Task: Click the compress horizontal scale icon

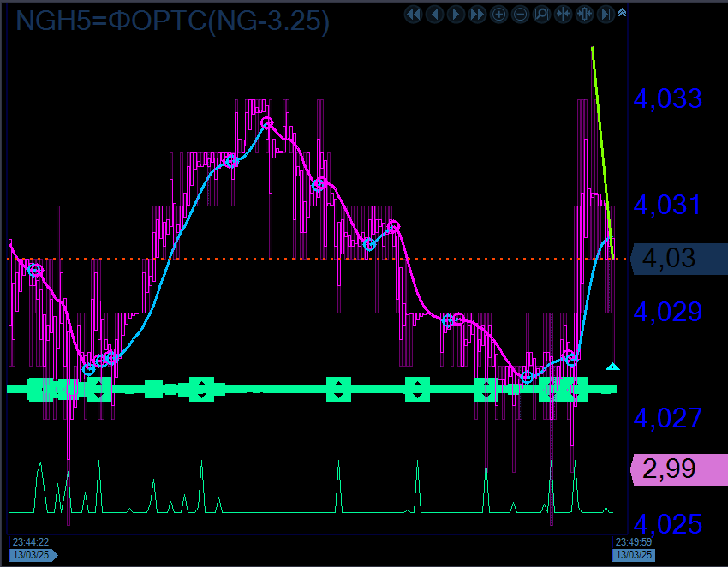Action: [563, 14]
